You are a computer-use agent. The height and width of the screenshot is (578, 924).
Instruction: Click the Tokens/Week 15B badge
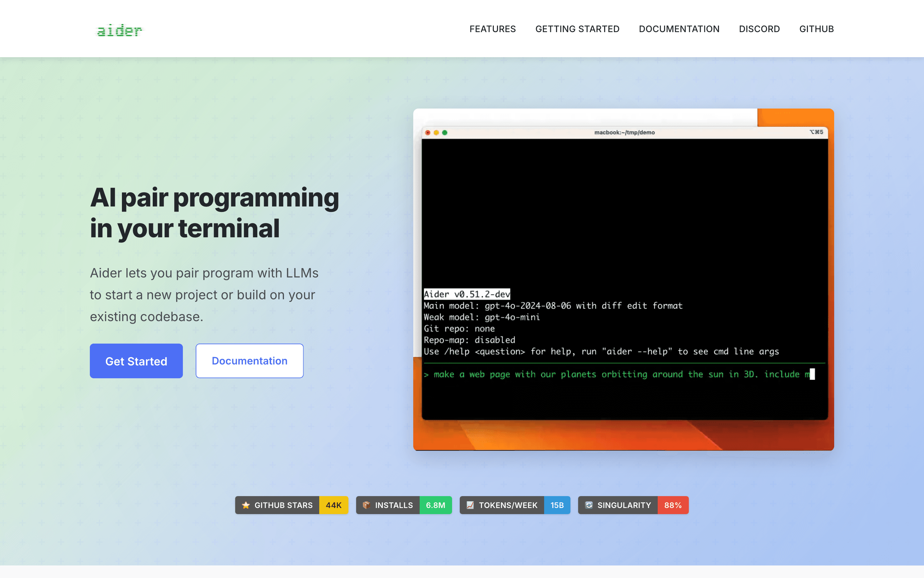coord(515,505)
